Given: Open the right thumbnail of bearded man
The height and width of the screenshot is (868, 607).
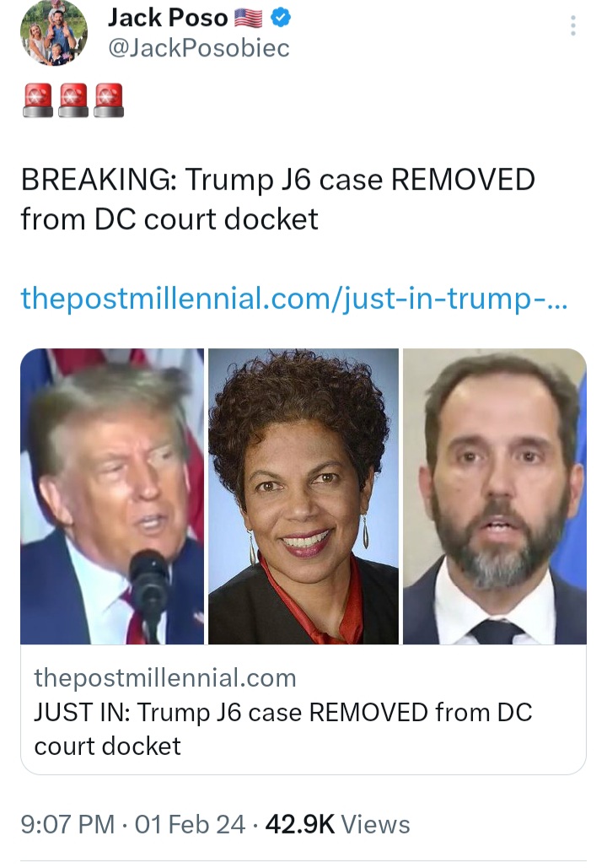Looking at the screenshot, I should coord(495,497).
